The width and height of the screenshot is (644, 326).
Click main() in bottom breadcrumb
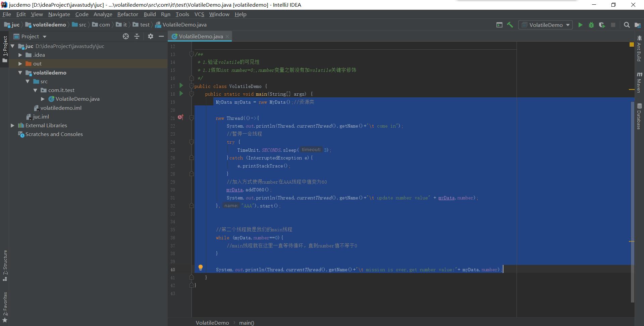click(x=247, y=323)
